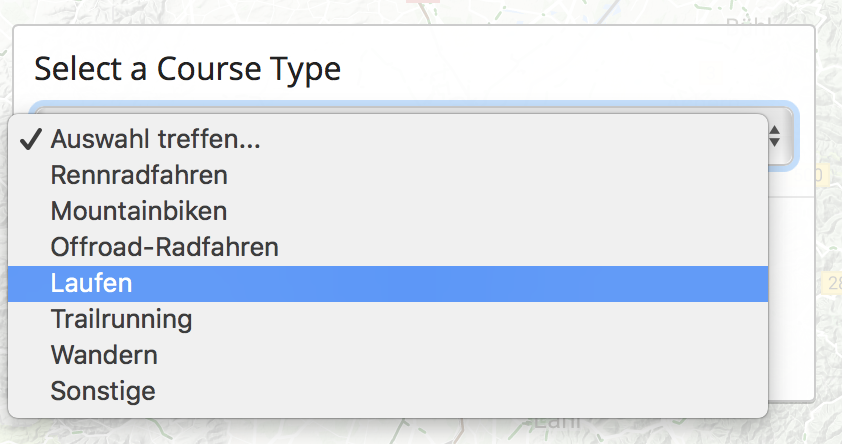The image size is (842, 444).
Task: Select Offroad-Radfahren as course type
Action: (165, 246)
